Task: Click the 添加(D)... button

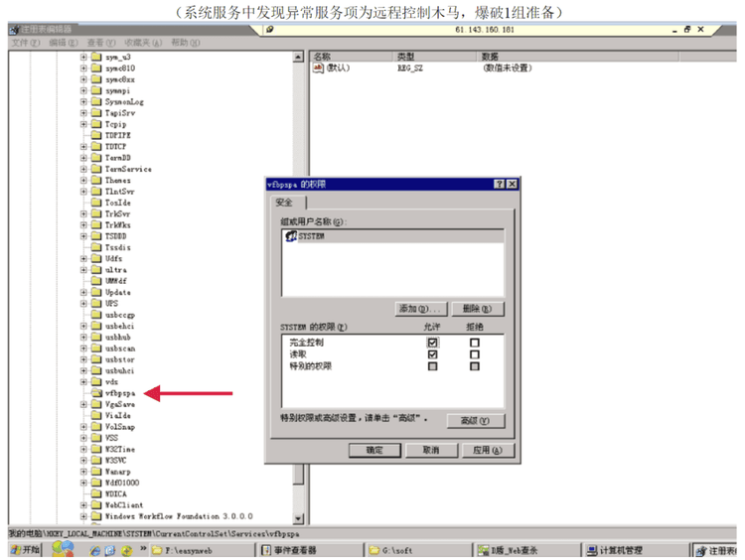Action: [421, 309]
